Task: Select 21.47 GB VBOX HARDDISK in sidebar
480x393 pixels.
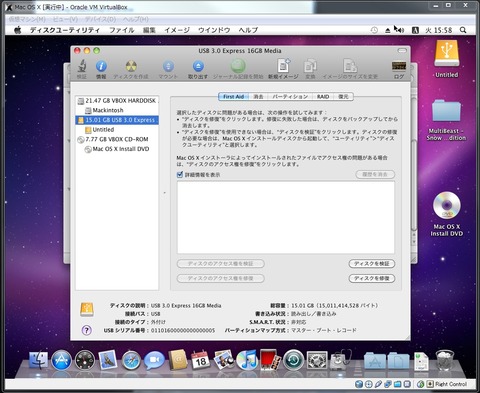Action: point(117,100)
